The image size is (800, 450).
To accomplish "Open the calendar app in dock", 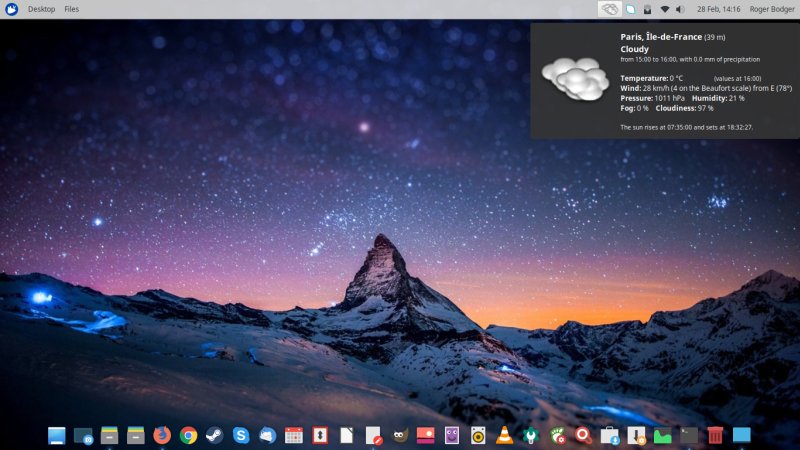I will (293, 435).
